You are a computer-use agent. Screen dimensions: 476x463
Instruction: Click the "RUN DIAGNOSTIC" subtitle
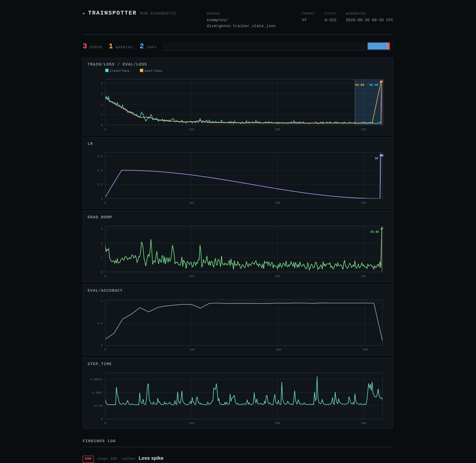pyautogui.click(x=158, y=13)
